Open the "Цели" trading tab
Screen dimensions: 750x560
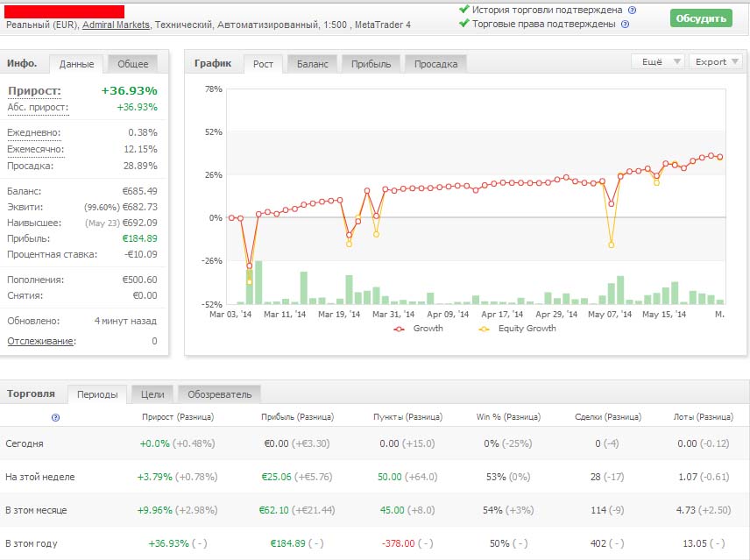pos(152,394)
